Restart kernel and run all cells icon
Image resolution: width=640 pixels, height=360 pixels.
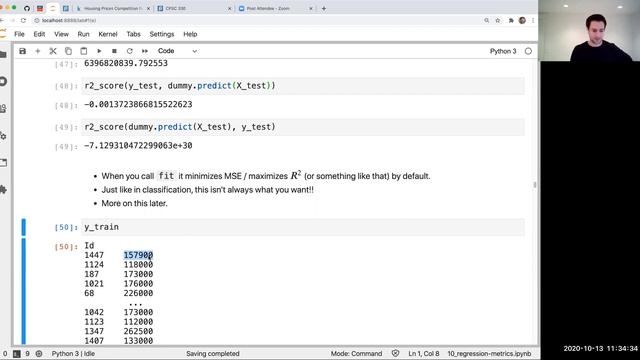(144, 51)
